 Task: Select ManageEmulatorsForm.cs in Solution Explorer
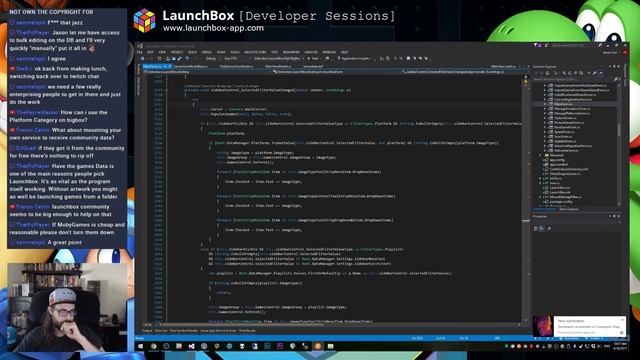click(572, 109)
